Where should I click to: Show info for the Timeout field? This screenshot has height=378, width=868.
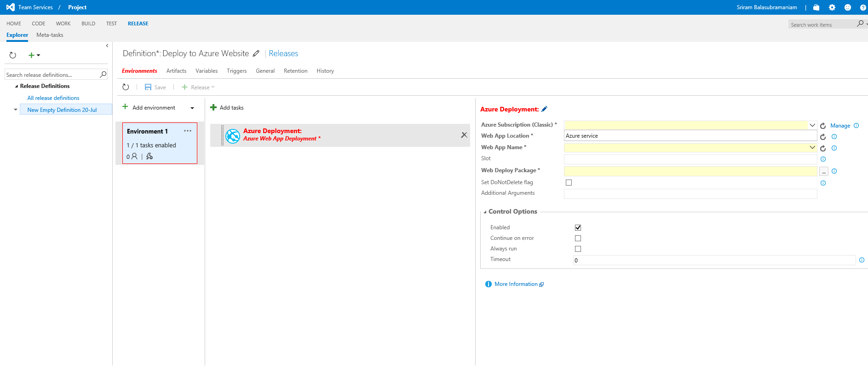coord(862,260)
